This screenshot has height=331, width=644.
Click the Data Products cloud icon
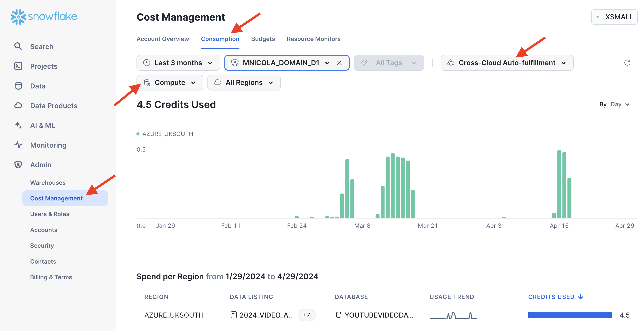(18, 105)
